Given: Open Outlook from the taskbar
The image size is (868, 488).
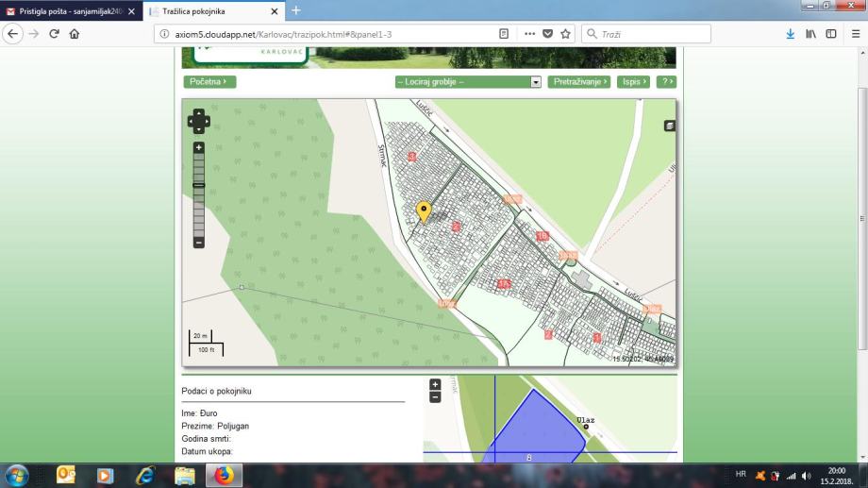Looking at the screenshot, I should pos(66,476).
